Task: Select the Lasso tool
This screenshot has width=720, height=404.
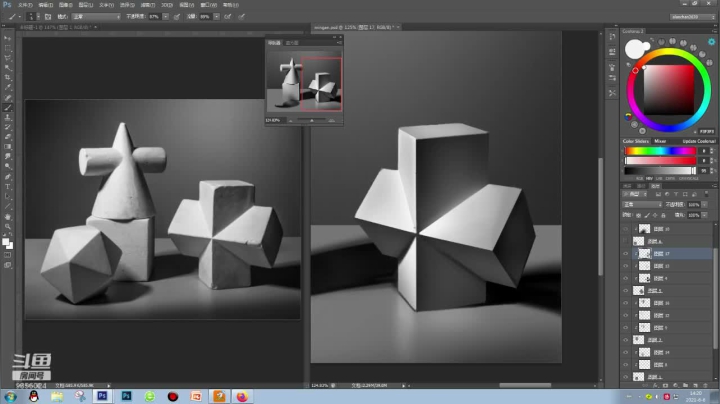Action: point(8,58)
